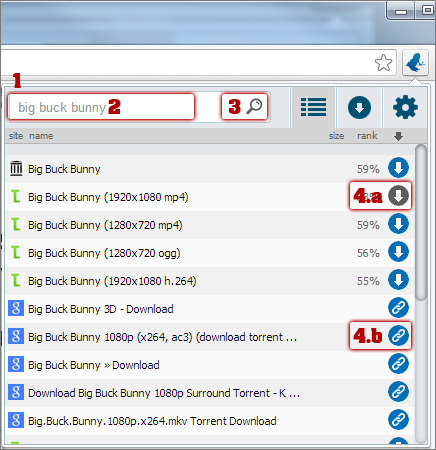Open the downloads tab
The height and width of the screenshot is (450, 436).
pyautogui.click(x=359, y=107)
